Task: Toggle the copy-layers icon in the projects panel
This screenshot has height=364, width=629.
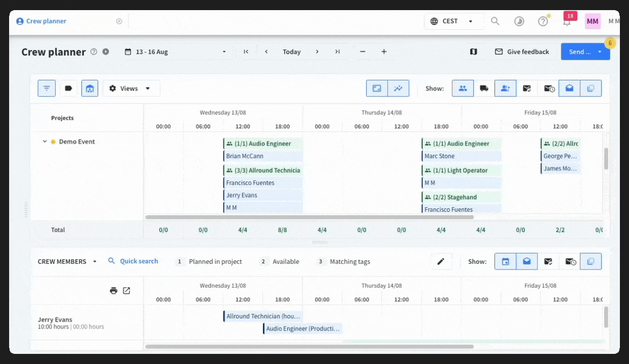Action: tap(591, 88)
